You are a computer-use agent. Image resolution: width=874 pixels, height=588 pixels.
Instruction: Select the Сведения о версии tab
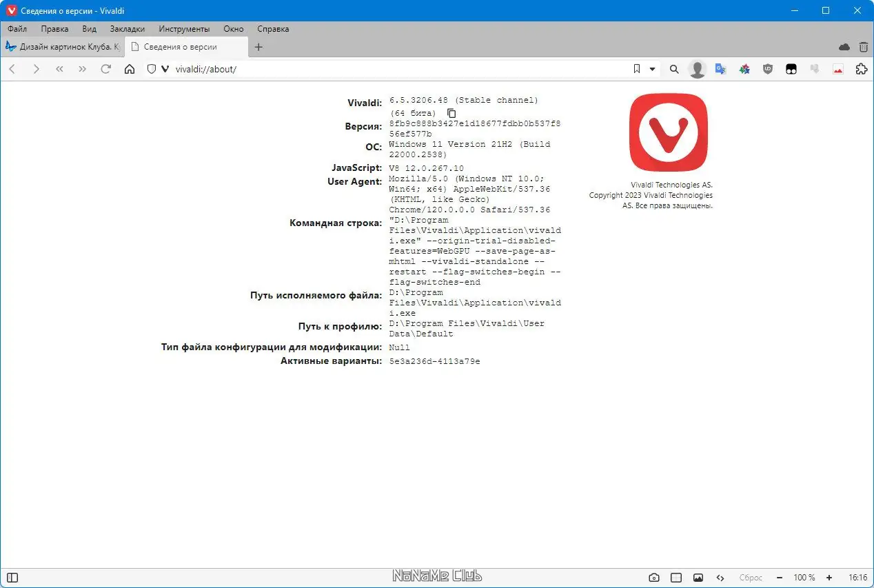(186, 47)
